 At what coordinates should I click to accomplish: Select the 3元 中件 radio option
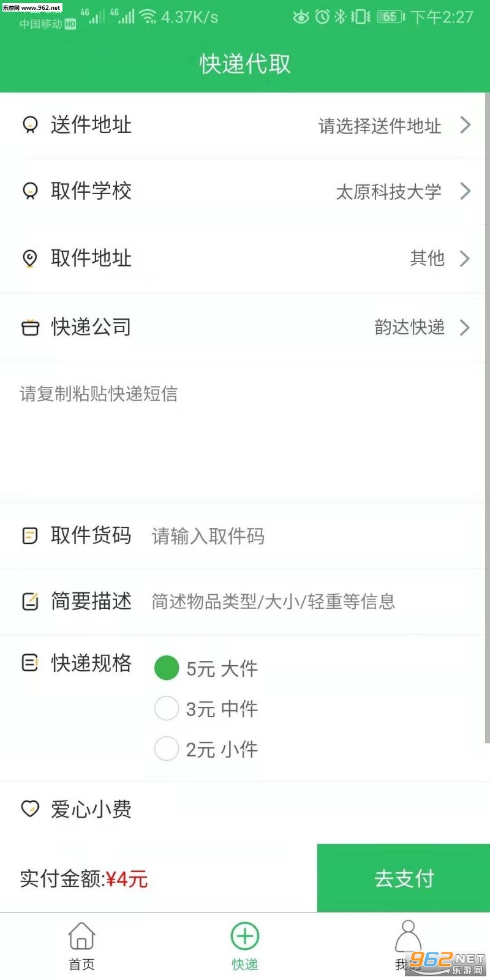(x=167, y=709)
